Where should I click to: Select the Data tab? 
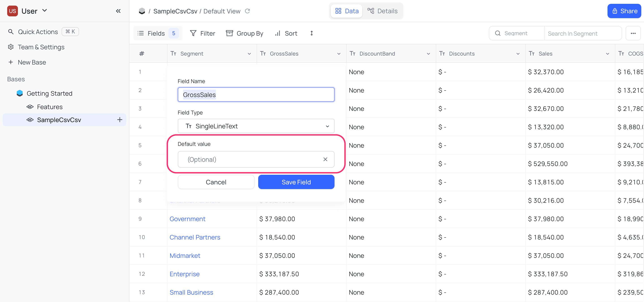pos(346,11)
